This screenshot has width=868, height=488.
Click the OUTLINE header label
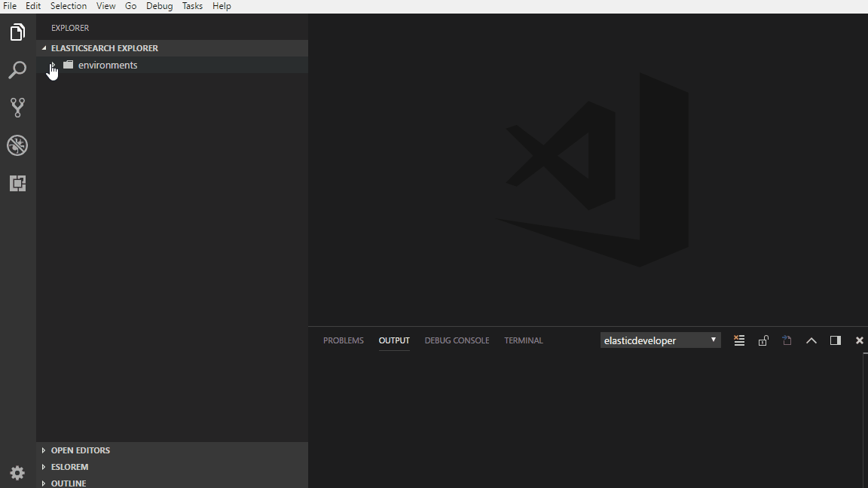(x=69, y=483)
